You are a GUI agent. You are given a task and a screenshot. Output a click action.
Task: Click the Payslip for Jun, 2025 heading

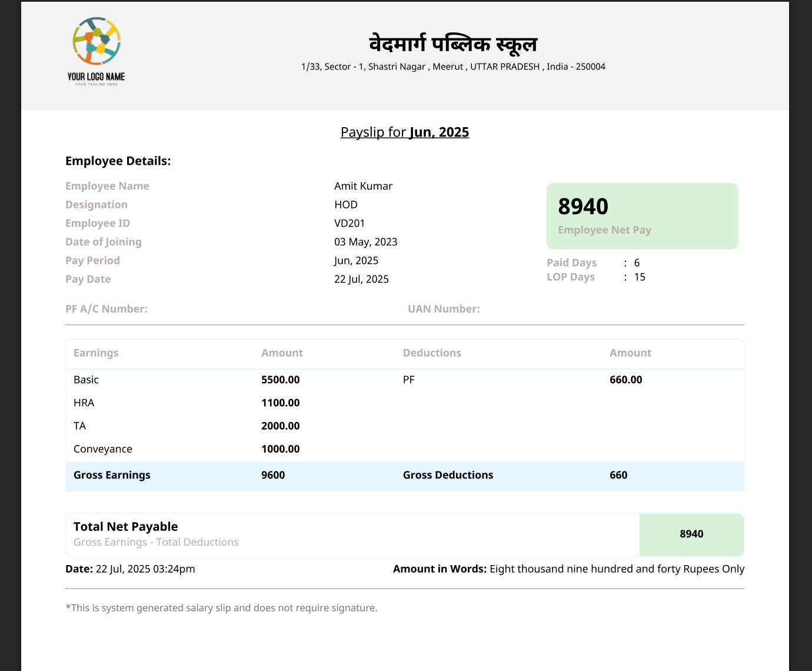coord(405,132)
